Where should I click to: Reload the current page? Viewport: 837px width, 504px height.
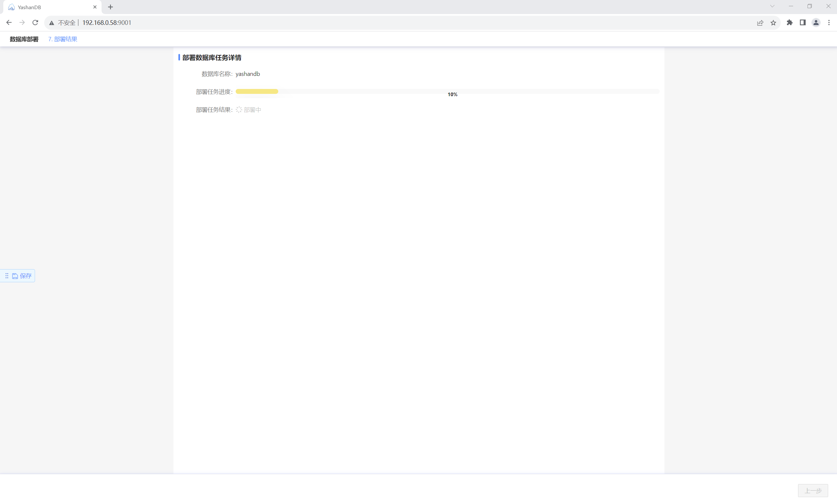[x=35, y=22]
